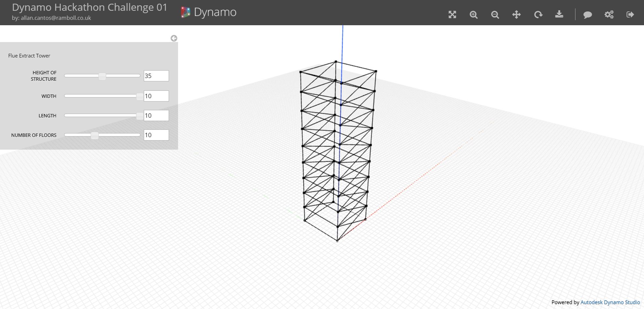
Task: Adjust the Length slider handle
Action: pyautogui.click(x=139, y=116)
